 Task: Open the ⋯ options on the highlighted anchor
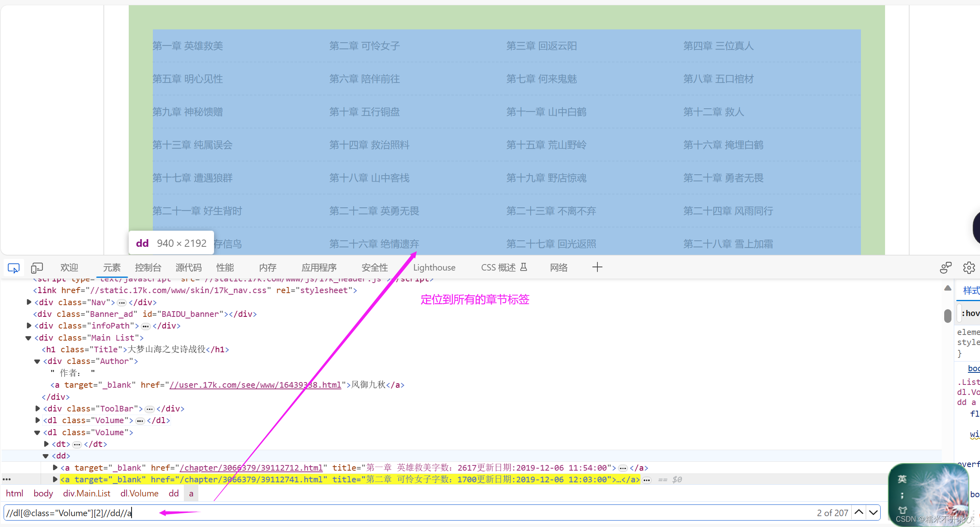tap(647, 479)
